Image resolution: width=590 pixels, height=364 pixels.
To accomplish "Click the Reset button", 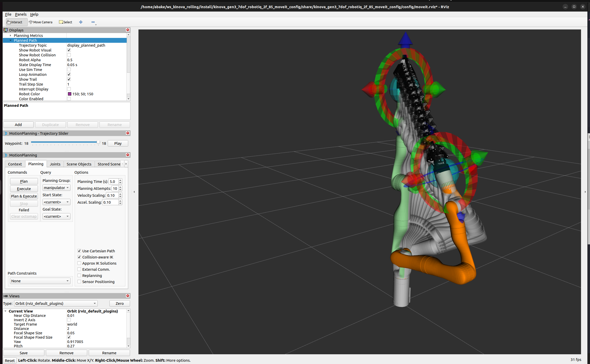I will point(10,361).
